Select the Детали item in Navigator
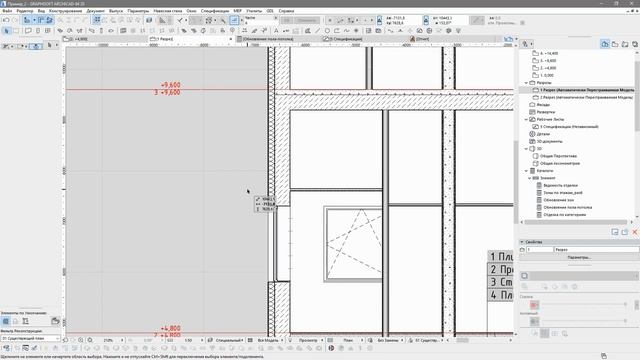640x360 pixels. click(x=540, y=134)
